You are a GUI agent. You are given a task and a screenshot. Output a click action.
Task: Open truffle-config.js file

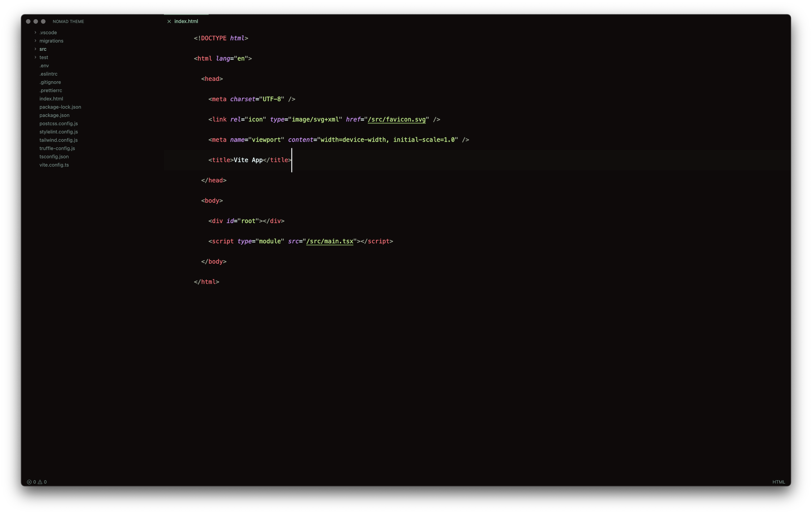coord(57,148)
